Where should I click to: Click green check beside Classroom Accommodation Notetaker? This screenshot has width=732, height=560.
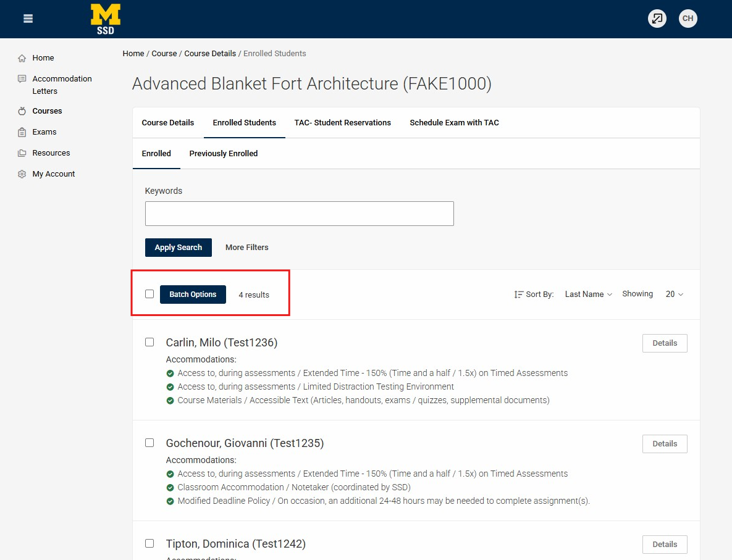(170, 488)
